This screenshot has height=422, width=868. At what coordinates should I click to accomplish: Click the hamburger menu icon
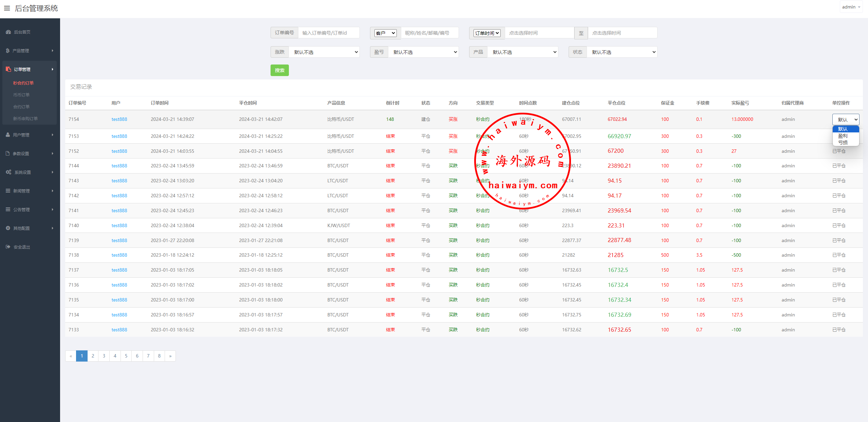click(x=7, y=8)
